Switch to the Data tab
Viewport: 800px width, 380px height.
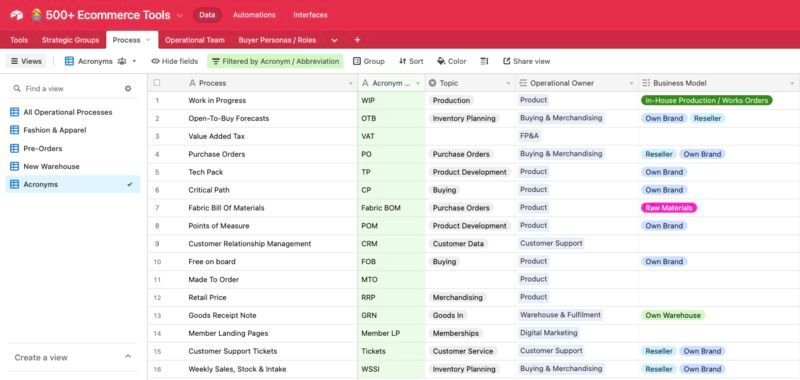[207, 15]
